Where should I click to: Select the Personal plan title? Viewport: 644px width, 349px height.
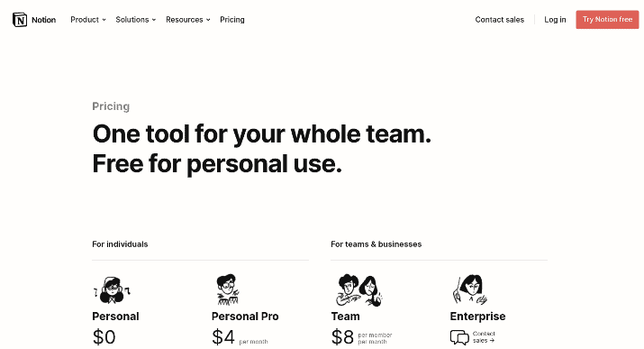tap(115, 317)
